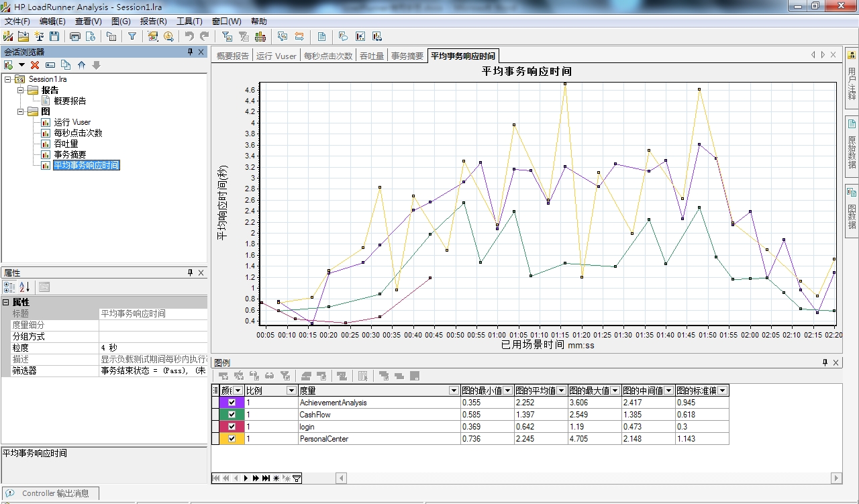Click the legend horizontal scrollbar right arrow

coord(836,478)
